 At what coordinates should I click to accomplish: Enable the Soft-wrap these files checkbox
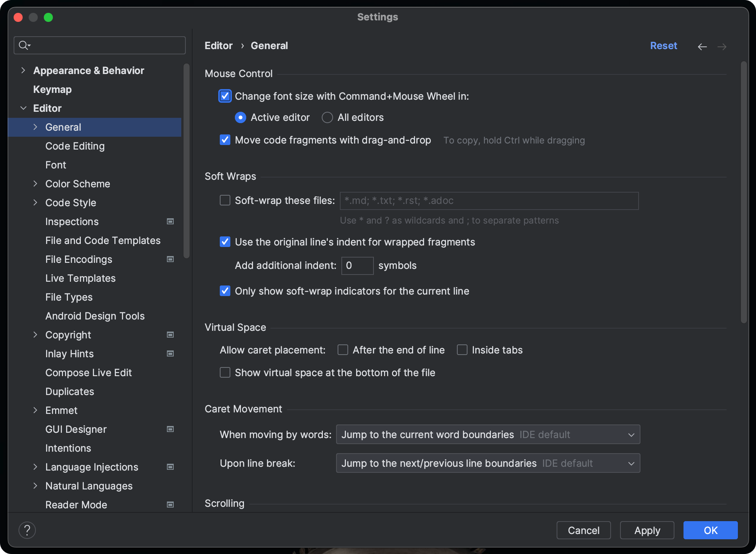click(225, 201)
